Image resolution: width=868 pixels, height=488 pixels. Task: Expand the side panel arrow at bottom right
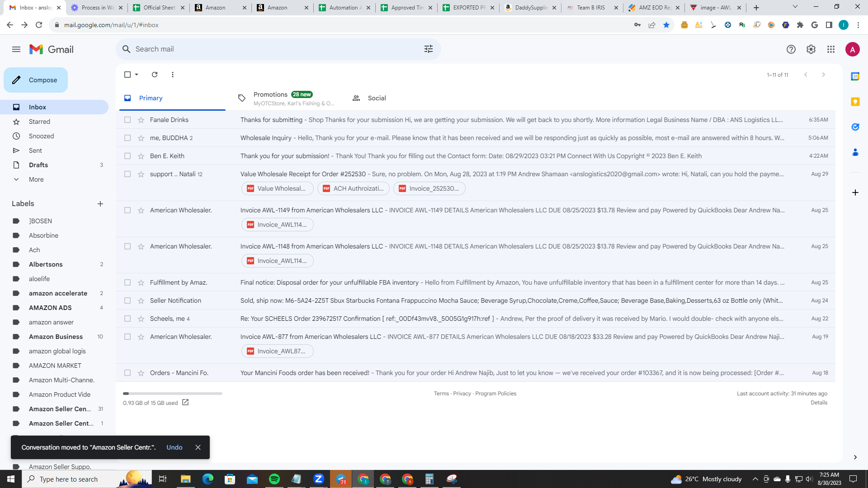pyautogui.click(x=855, y=457)
